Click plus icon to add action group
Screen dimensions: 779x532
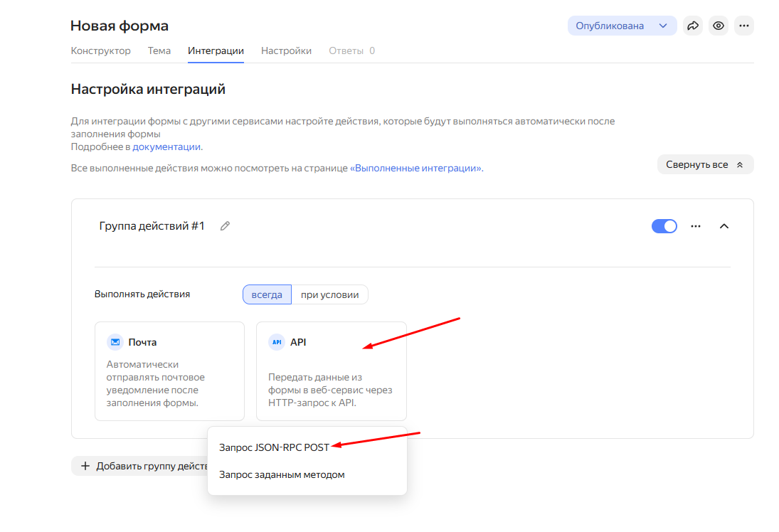85,466
